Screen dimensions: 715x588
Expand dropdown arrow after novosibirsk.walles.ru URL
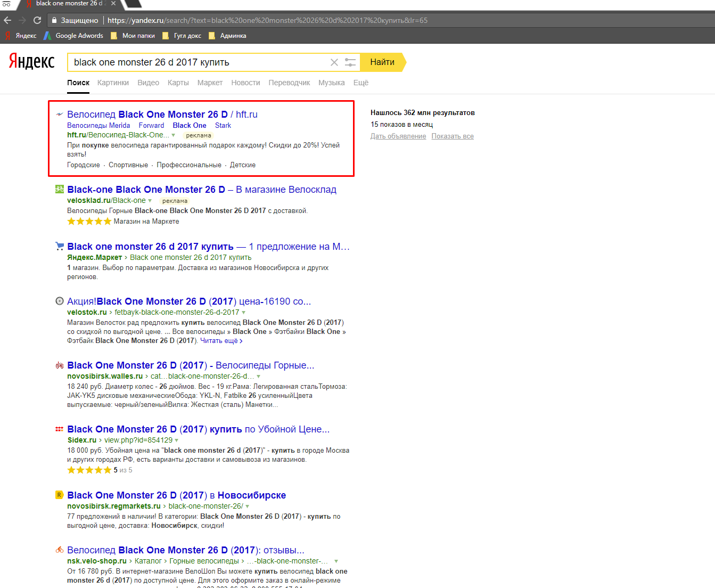pos(259,377)
